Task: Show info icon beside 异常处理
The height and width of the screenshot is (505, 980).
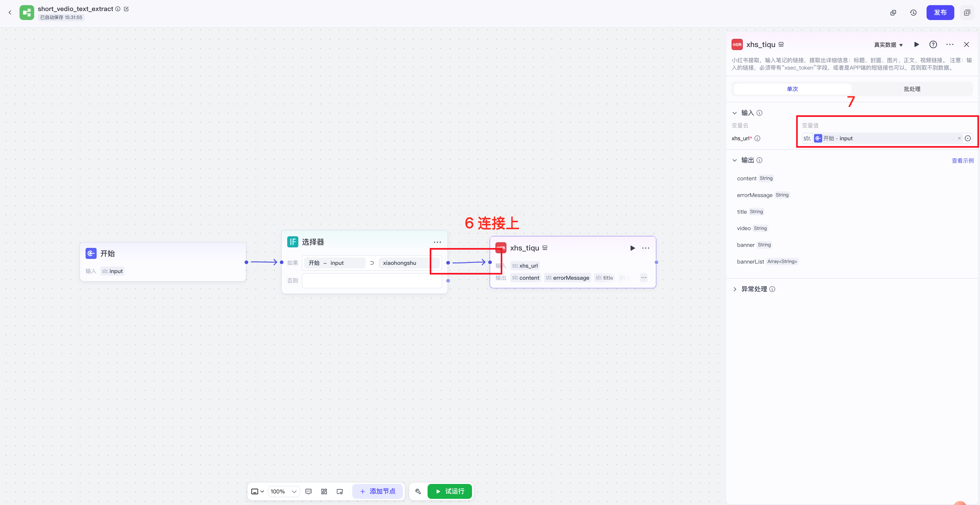Action: (x=772, y=289)
